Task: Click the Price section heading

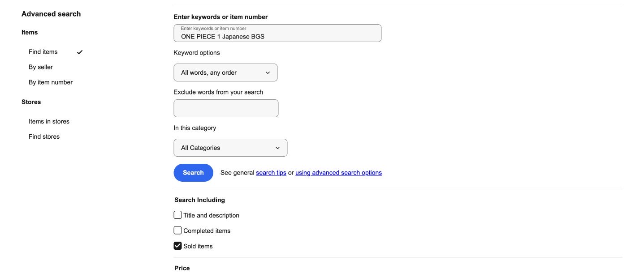Action: 182,268
